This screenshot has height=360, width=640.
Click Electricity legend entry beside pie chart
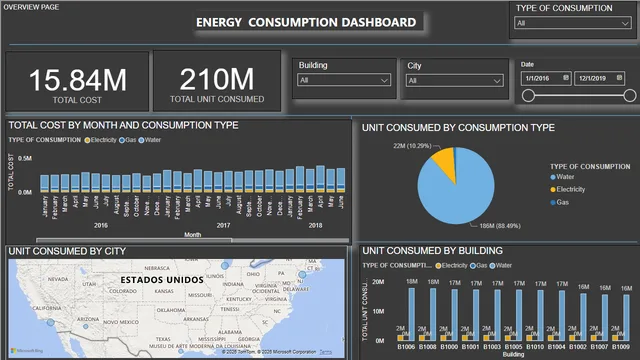pyautogui.click(x=567, y=189)
